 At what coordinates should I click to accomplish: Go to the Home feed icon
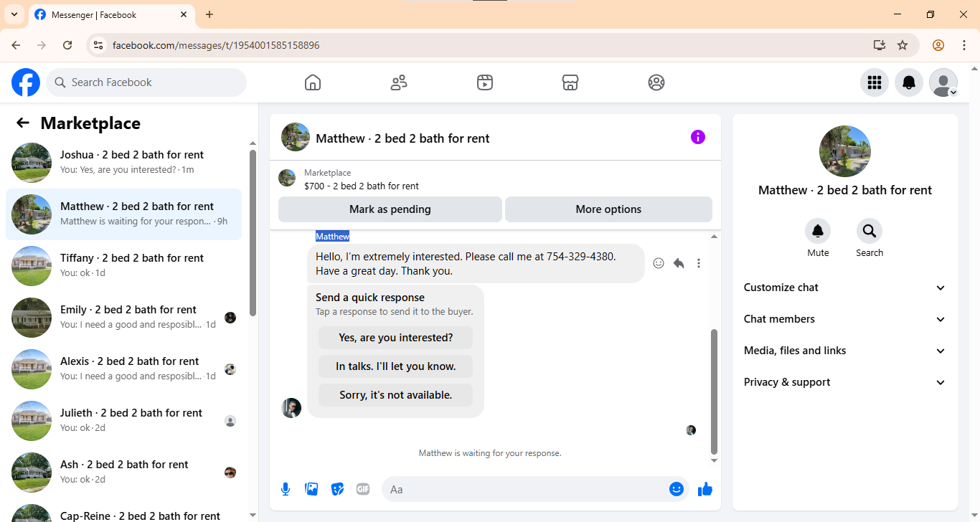pos(313,82)
